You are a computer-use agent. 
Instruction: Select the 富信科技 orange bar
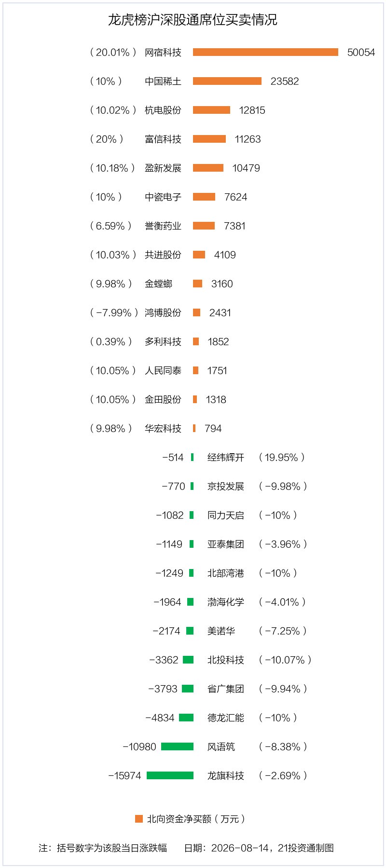click(209, 139)
